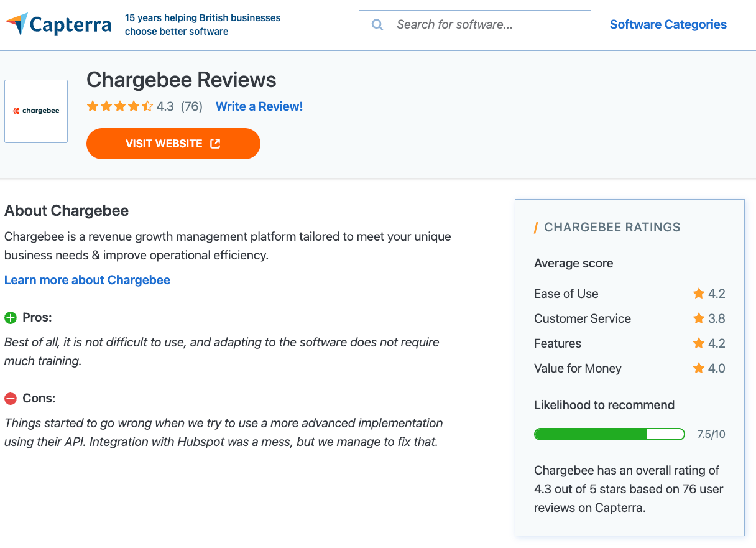The image size is (756, 548).
Task: Click the Capterra logo
Action: point(58,24)
